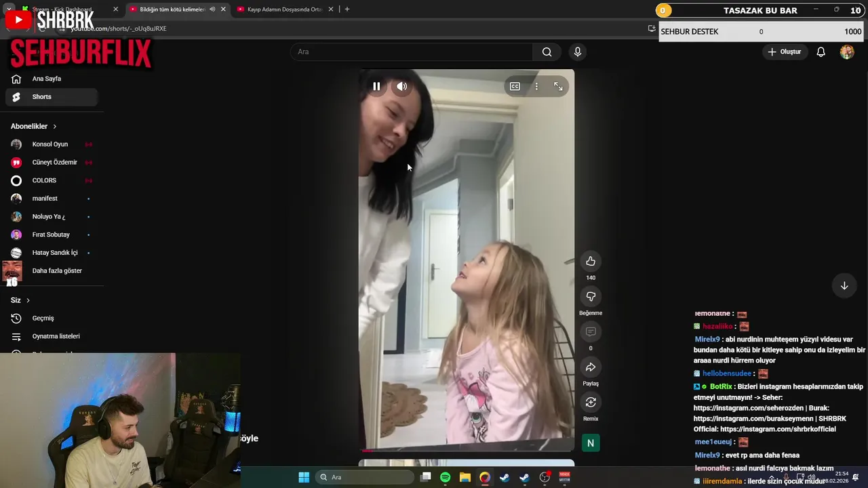Screen dimensions: 868x488
Task: Switch to Kayıp Adamın Dosyasında tab
Action: (x=284, y=9)
